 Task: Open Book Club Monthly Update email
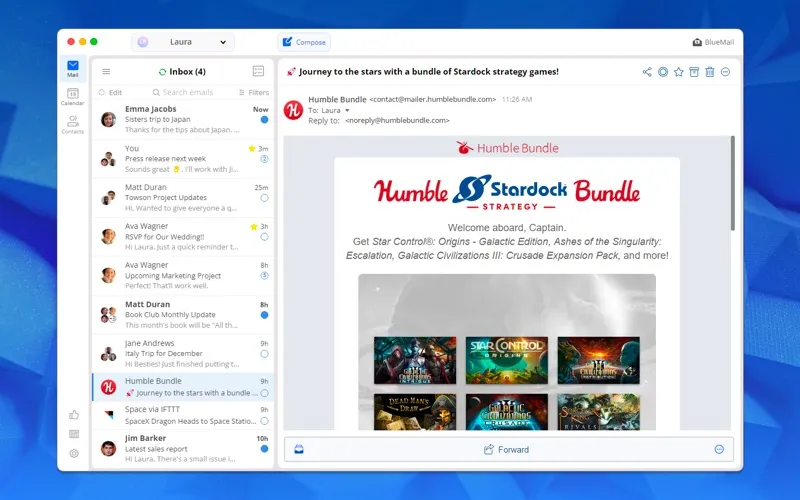tap(183, 314)
